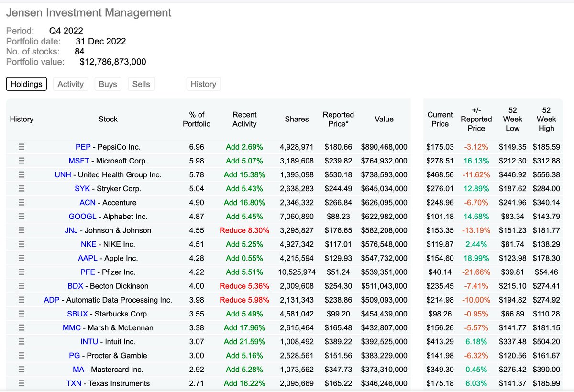Follow the JNJ ticker link
574x392 pixels.
pos(71,230)
